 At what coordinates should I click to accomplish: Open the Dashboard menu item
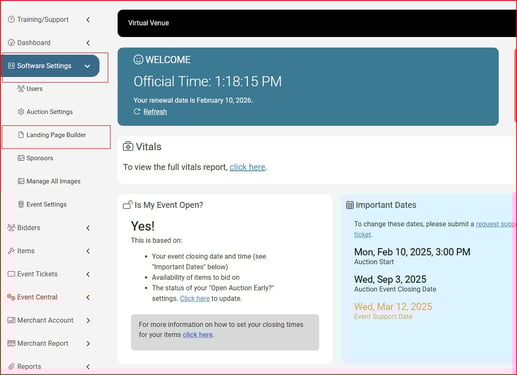(34, 43)
